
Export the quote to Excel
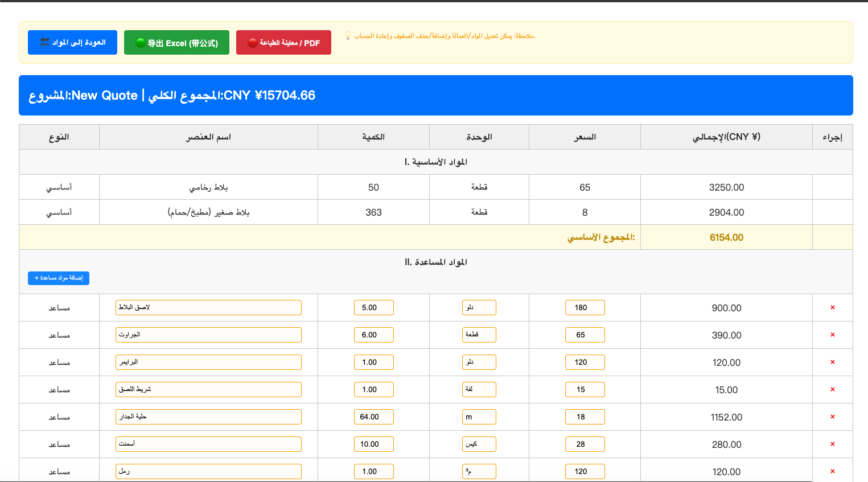(x=176, y=43)
